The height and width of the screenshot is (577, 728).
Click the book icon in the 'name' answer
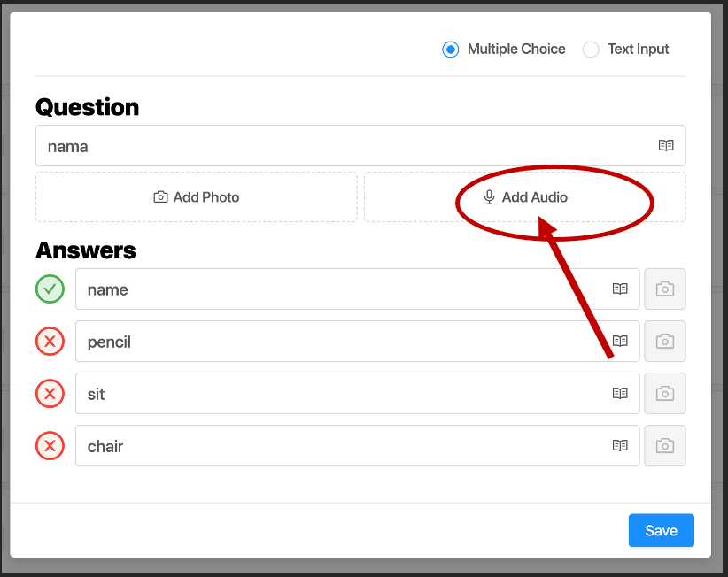click(620, 289)
